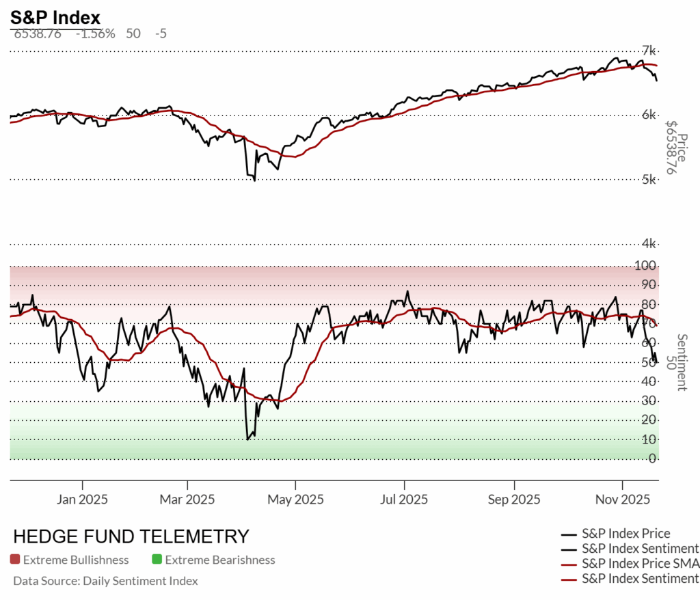Toggle the black-line S&P Index Sentiment legend entry
Image resolution: width=700 pixels, height=600 pixels.
point(640,548)
